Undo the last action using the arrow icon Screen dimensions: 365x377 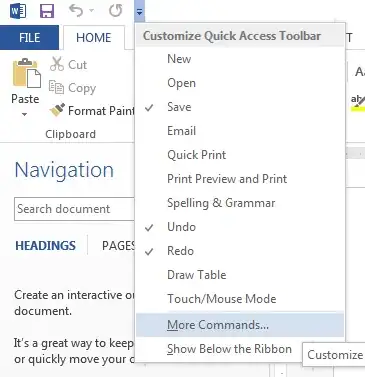coord(76,11)
